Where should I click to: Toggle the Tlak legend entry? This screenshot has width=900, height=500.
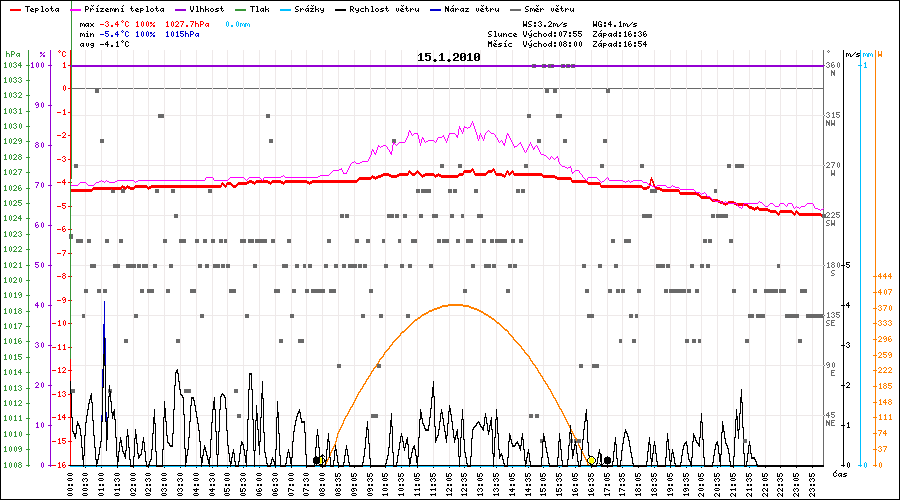click(x=260, y=9)
